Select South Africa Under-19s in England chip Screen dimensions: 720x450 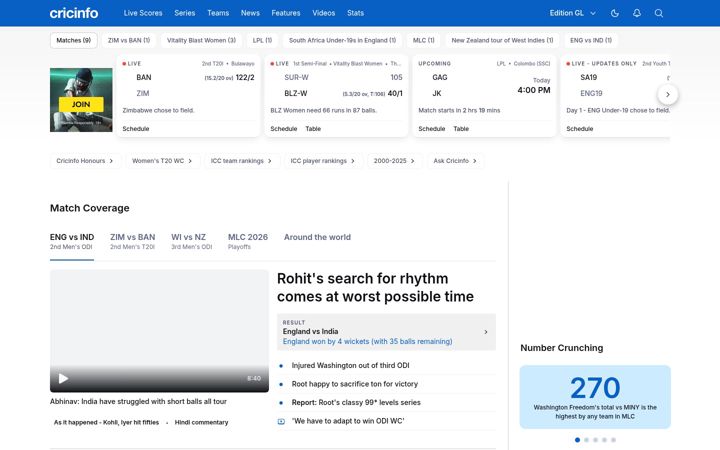tap(343, 40)
